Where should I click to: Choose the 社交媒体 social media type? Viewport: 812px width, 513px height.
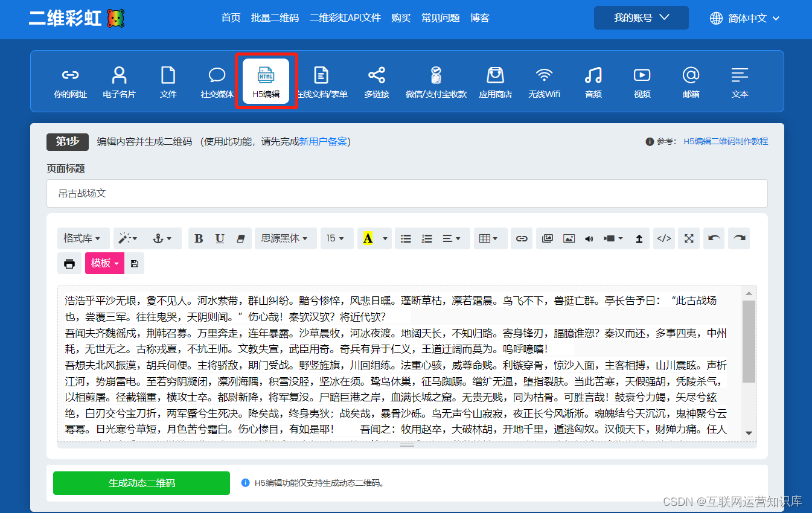click(x=217, y=82)
